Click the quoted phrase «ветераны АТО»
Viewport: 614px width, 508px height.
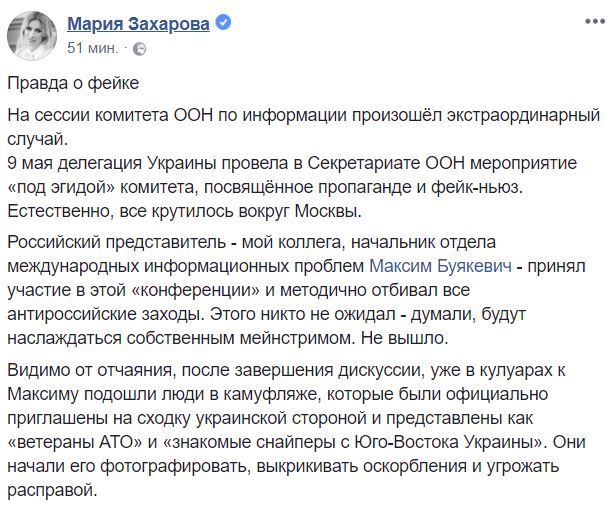[75, 442]
